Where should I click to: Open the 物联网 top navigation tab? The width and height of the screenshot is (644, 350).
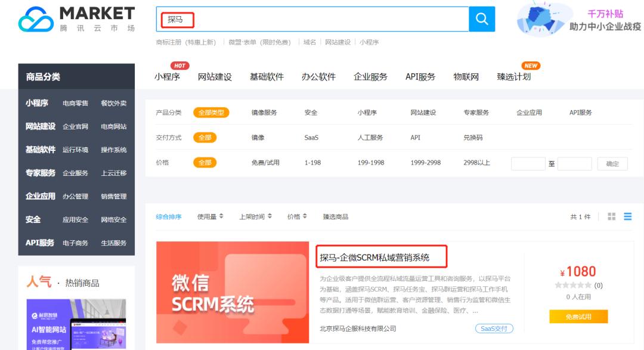(466, 77)
